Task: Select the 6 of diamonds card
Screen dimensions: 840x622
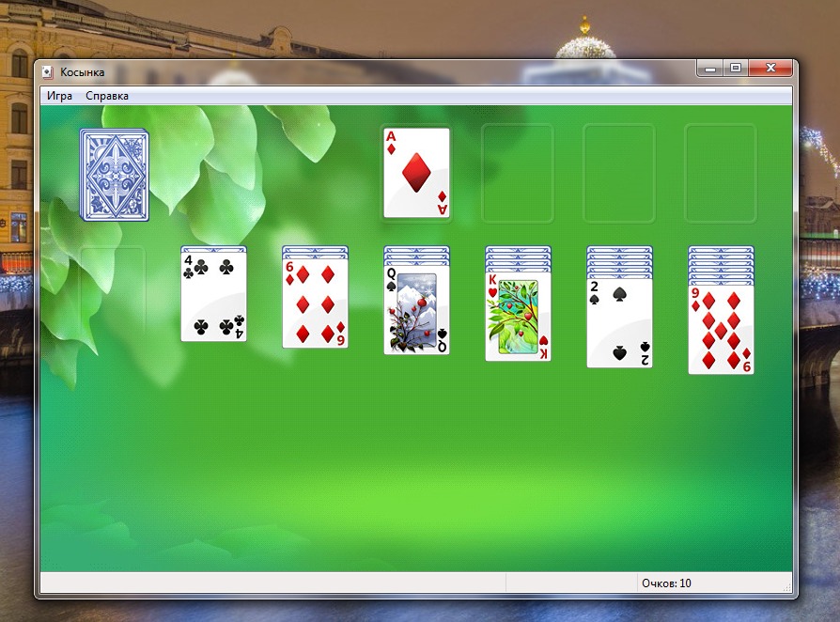Action: pos(315,303)
